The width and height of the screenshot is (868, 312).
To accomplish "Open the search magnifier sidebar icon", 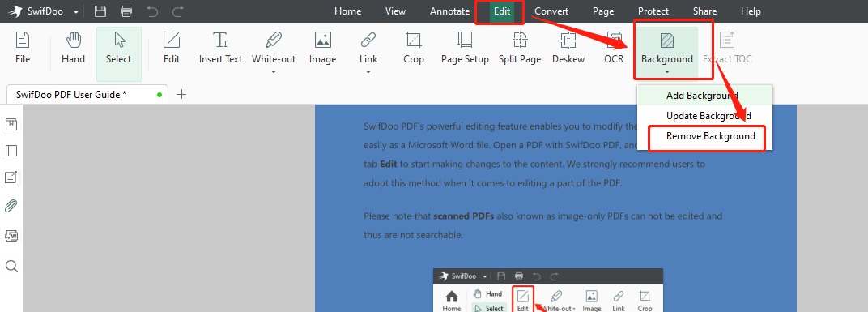I will pos(11,267).
